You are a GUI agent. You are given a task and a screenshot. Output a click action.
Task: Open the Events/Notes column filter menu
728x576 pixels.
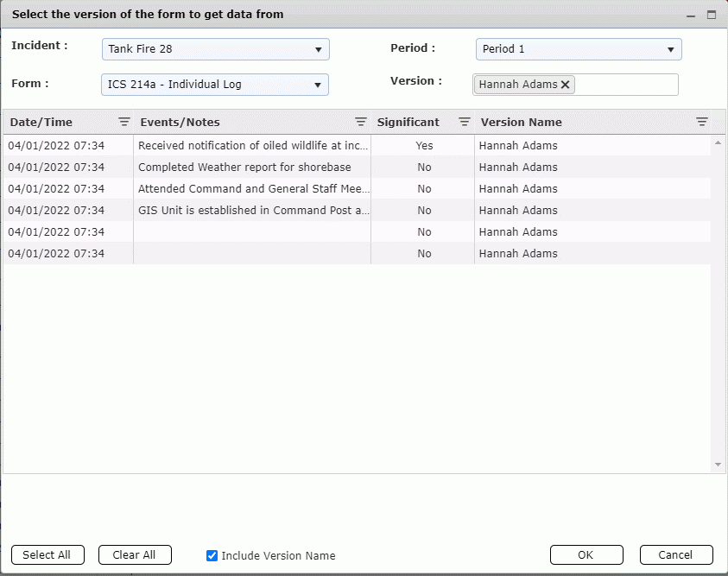coord(361,123)
